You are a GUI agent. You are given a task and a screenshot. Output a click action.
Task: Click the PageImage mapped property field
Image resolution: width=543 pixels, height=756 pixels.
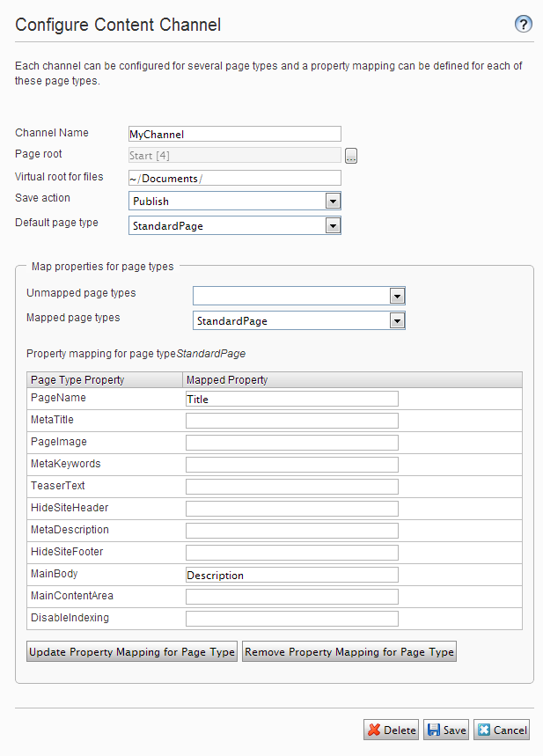point(291,443)
